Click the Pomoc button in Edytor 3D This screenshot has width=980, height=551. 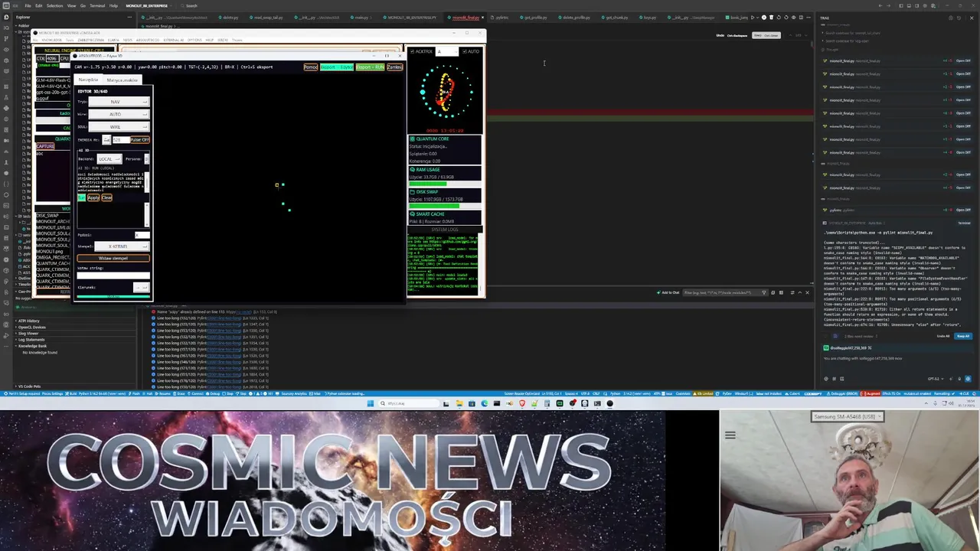click(311, 67)
